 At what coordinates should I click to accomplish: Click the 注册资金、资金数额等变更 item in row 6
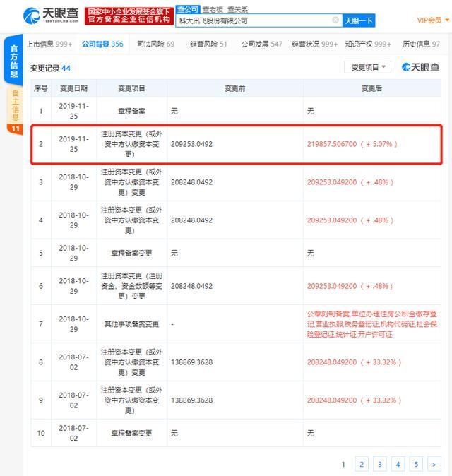click(x=132, y=285)
